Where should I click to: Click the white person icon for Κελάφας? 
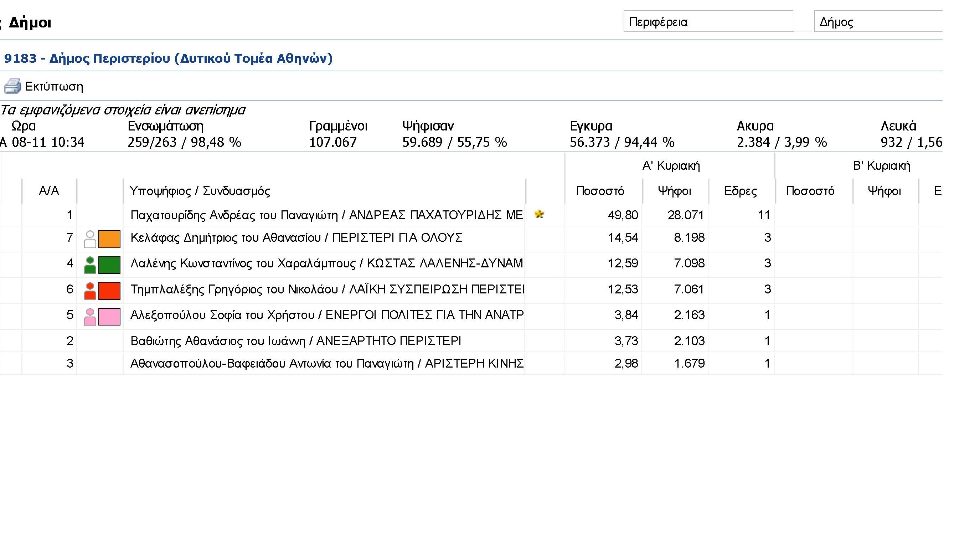[x=90, y=239]
